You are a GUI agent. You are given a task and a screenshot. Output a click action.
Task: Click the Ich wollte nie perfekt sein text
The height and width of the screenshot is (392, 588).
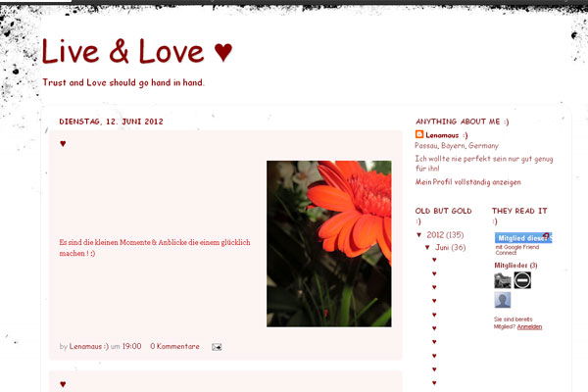pyautogui.click(x=484, y=164)
